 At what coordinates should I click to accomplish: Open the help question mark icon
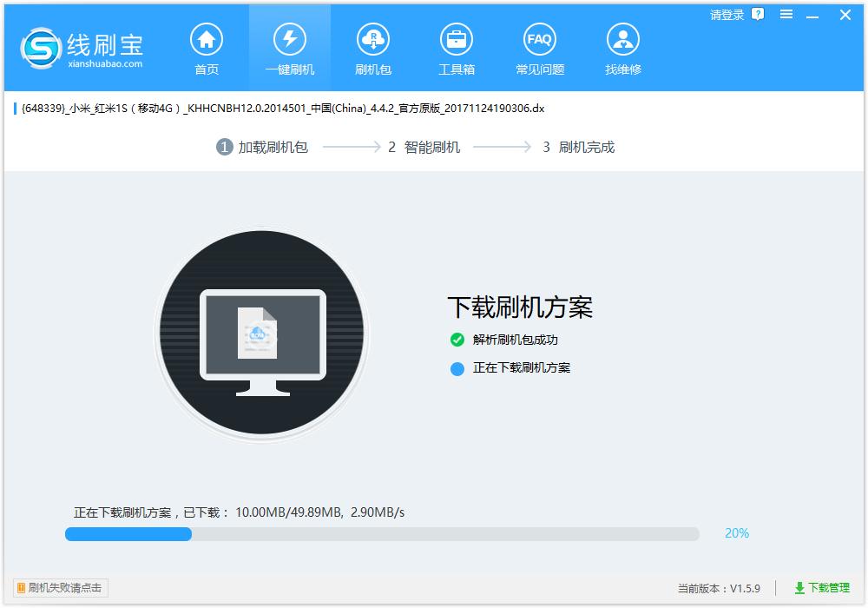point(759,14)
